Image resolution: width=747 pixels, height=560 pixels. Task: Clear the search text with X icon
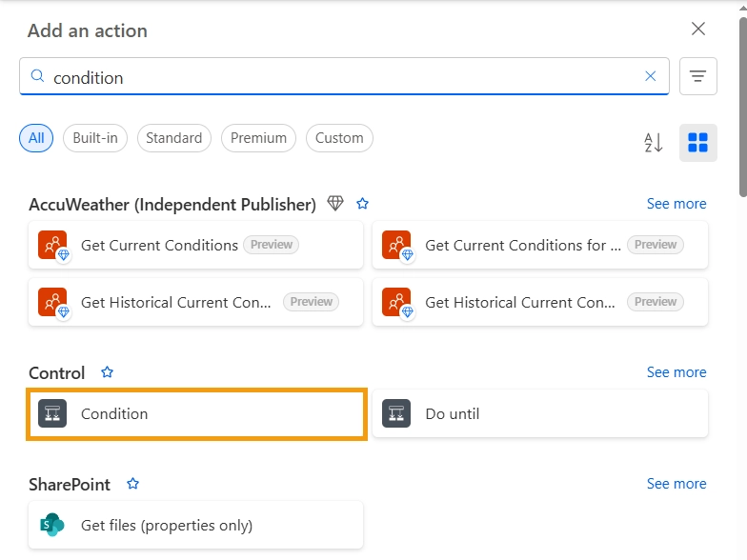(x=651, y=76)
